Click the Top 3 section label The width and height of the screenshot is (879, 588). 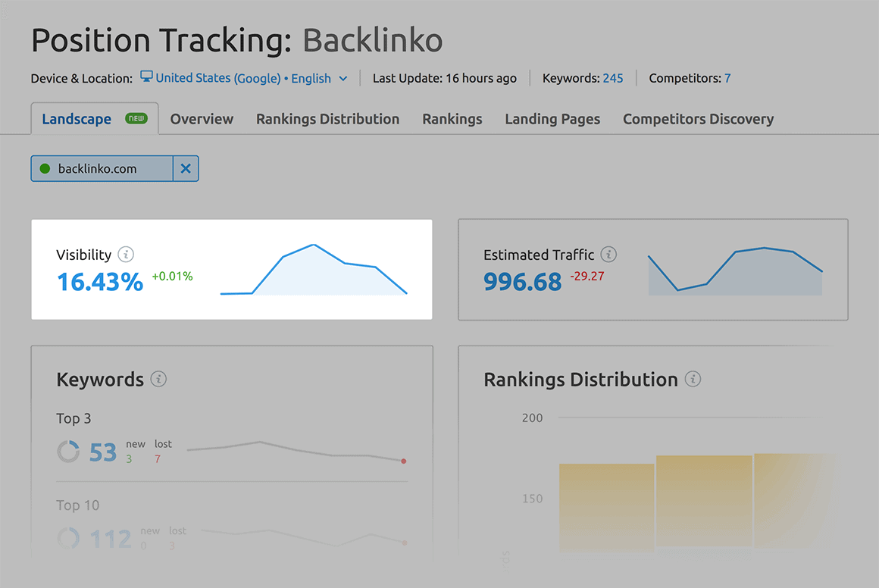click(74, 419)
